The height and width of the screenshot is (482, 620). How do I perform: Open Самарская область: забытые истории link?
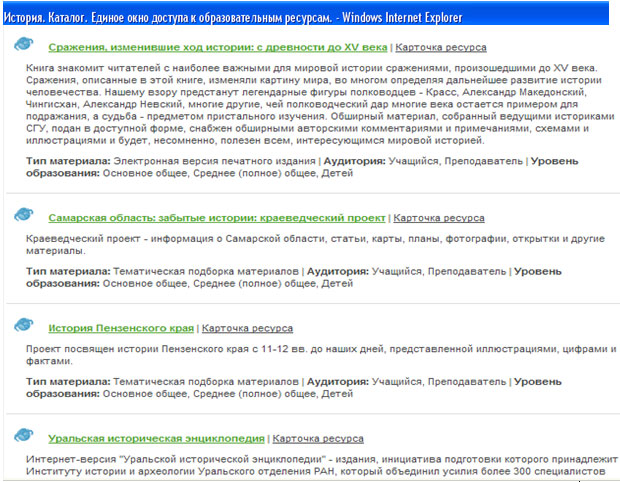coord(216,217)
